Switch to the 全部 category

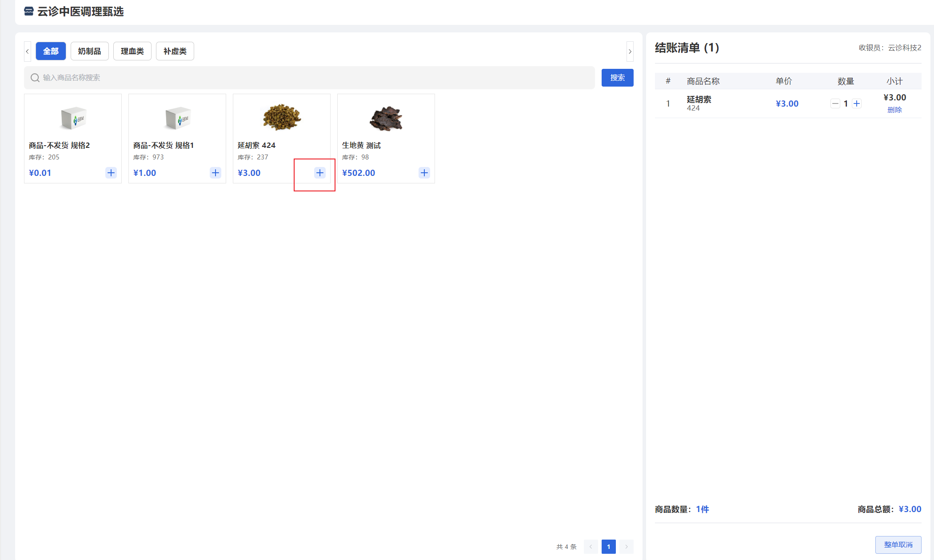51,51
